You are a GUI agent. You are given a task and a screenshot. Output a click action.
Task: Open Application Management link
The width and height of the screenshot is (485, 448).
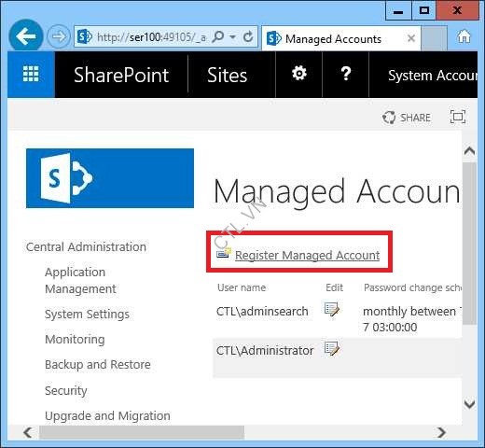(80, 280)
